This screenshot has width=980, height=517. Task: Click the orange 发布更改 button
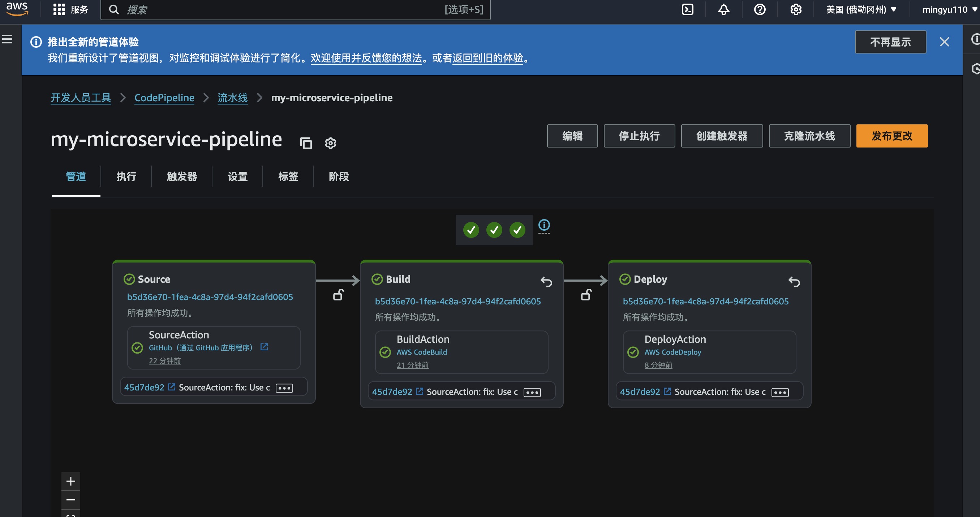892,136
